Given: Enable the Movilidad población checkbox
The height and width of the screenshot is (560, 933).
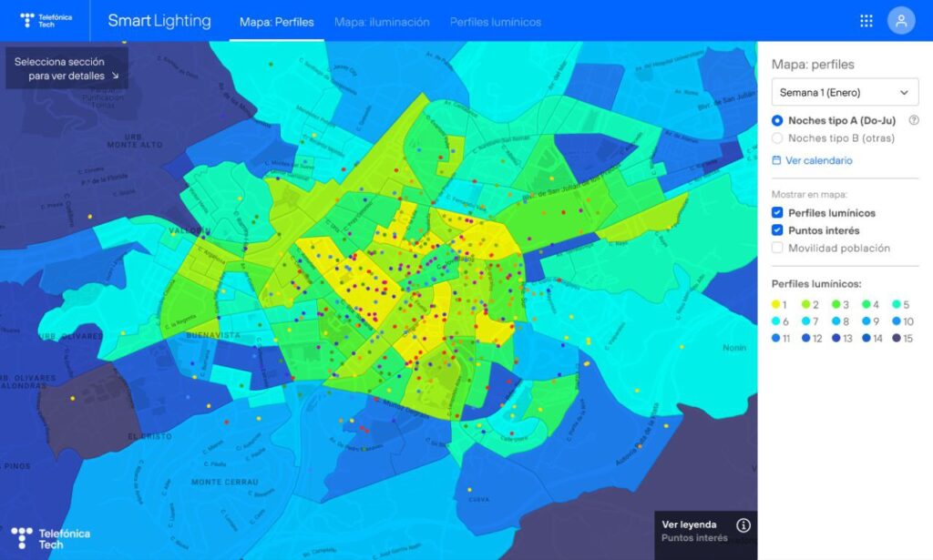Looking at the screenshot, I should [777, 248].
